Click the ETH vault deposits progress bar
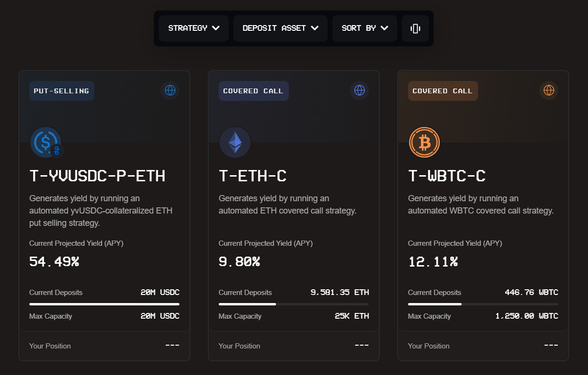This screenshot has width=588, height=375. click(294, 304)
